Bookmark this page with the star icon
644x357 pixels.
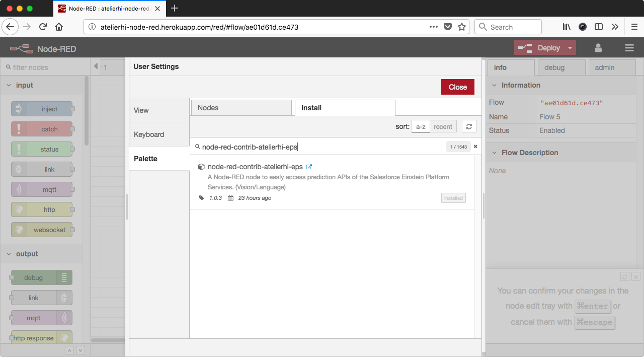click(461, 27)
